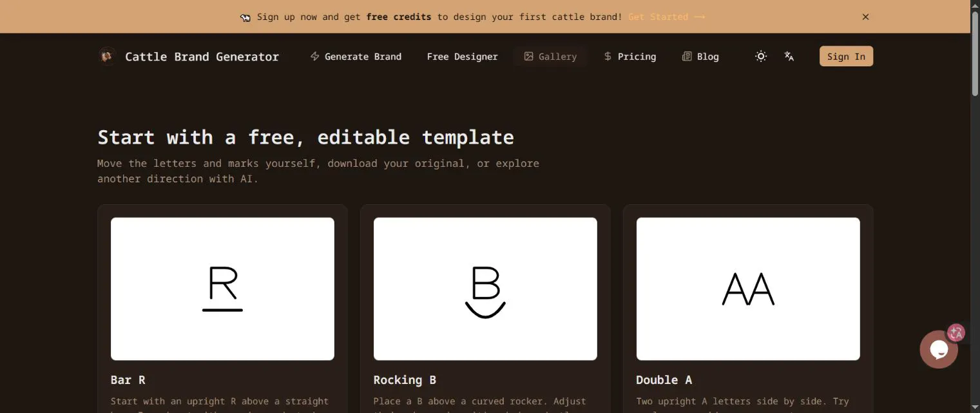
Task: Close the sign-up promo banner
Action: pos(865,17)
